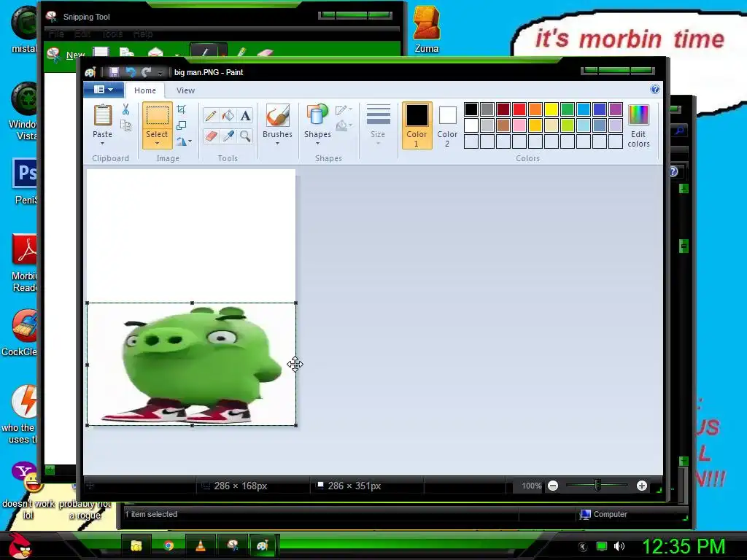Open VLC cone icon in the taskbar
The image size is (747, 560).
(200, 545)
